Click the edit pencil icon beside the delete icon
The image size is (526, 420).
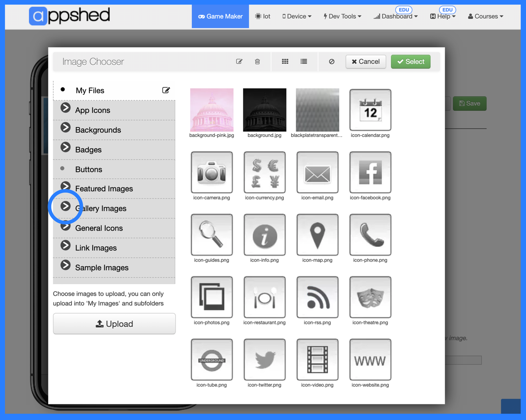pos(239,61)
